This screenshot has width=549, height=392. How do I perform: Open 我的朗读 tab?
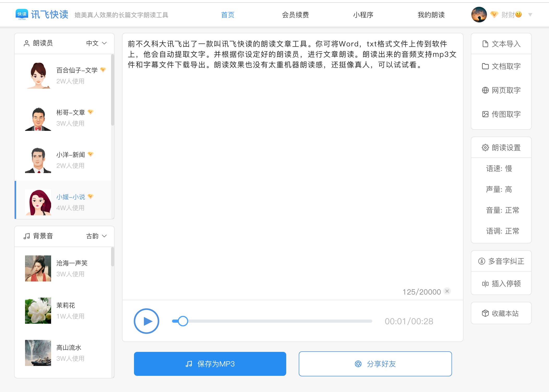coord(431,15)
